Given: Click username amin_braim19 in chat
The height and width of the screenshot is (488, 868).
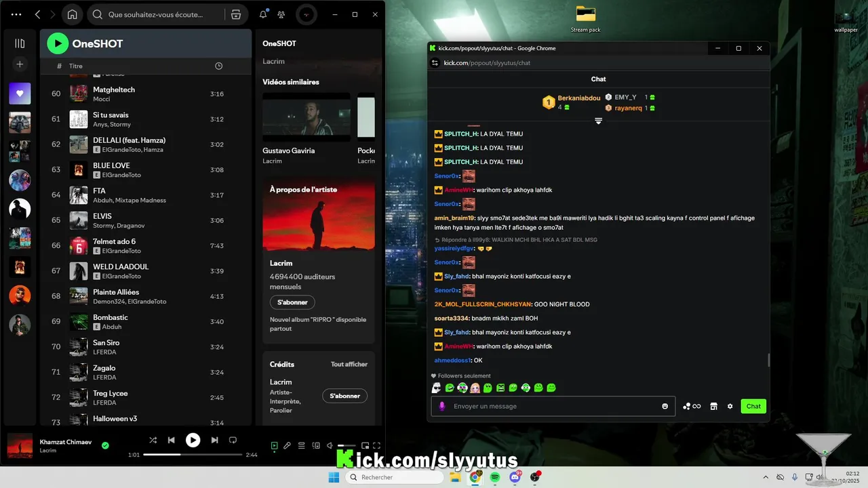Looking at the screenshot, I should coord(454,218).
